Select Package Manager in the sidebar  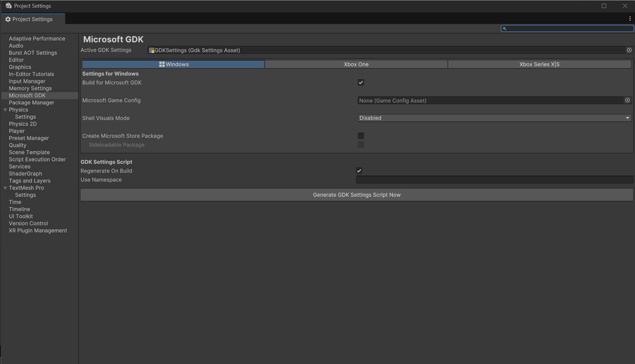[x=31, y=102]
